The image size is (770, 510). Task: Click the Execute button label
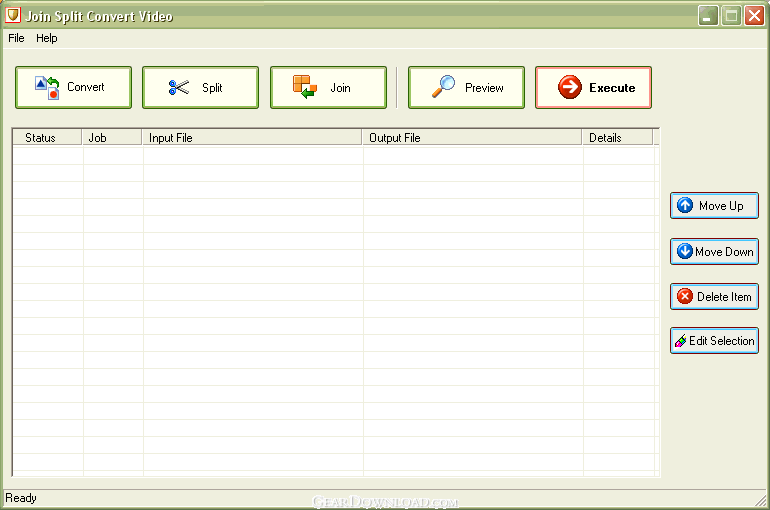pyautogui.click(x=612, y=88)
